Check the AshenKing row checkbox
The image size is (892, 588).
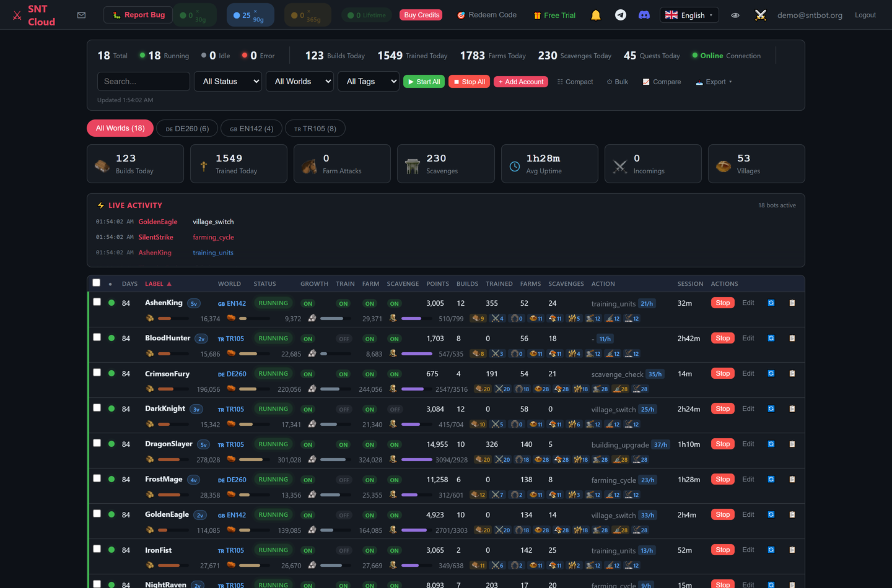(97, 301)
